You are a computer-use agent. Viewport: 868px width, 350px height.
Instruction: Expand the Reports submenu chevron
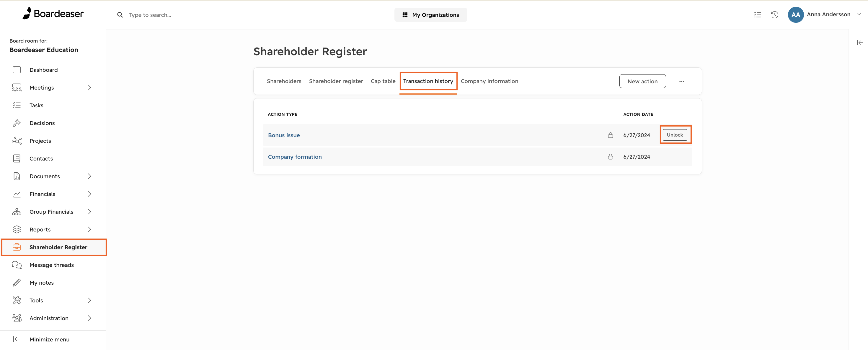[x=89, y=229]
